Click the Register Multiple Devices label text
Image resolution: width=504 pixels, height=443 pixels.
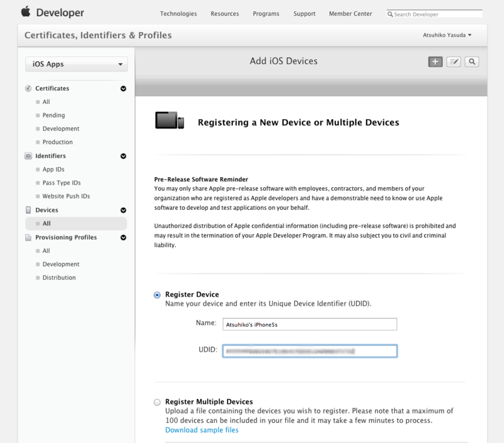(x=209, y=402)
